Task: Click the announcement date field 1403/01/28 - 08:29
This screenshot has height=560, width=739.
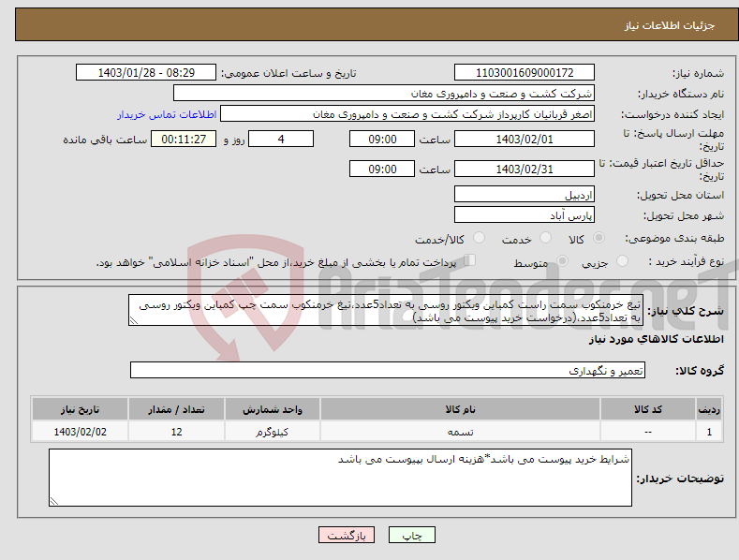Action: [146, 73]
